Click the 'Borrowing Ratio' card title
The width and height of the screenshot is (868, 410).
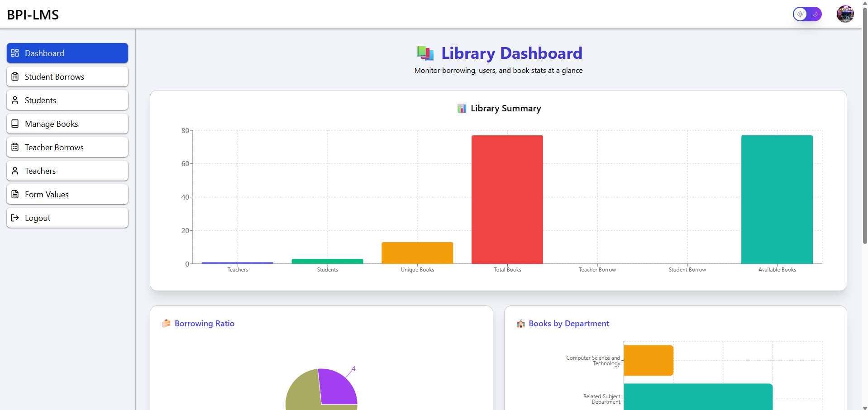(x=205, y=323)
